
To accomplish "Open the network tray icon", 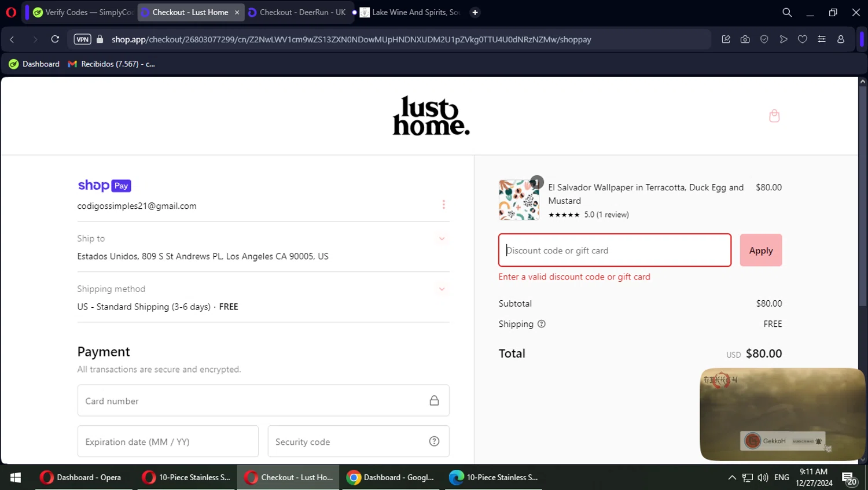I will (748, 477).
